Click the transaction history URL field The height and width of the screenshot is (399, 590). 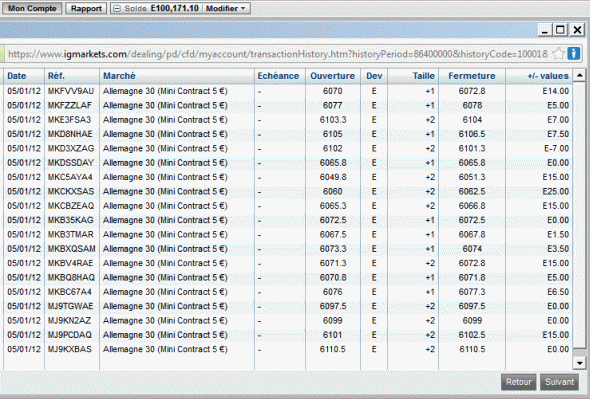278,54
